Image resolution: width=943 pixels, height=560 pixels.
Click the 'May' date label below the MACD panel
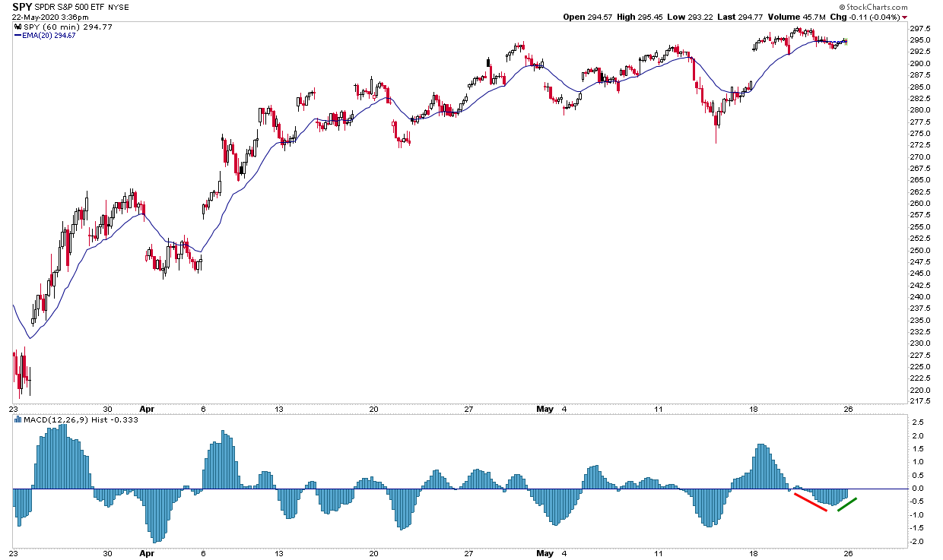point(545,554)
